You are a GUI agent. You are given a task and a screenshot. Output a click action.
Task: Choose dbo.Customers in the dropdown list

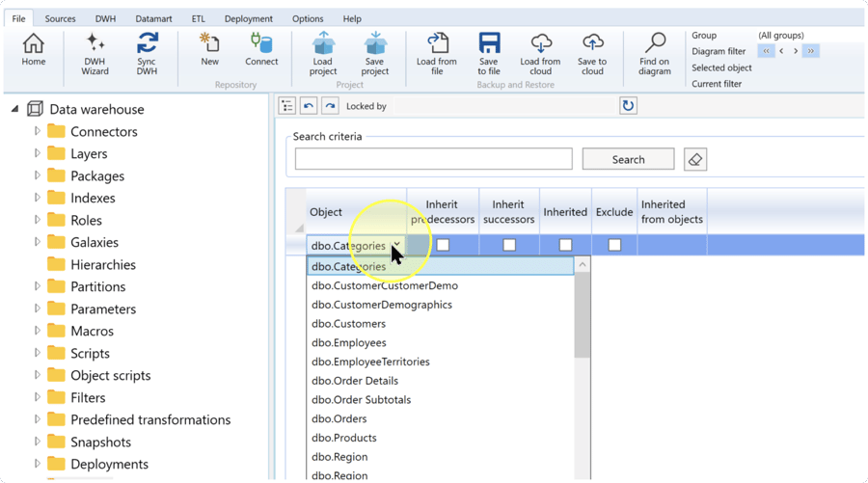click(x=441, y=324)
